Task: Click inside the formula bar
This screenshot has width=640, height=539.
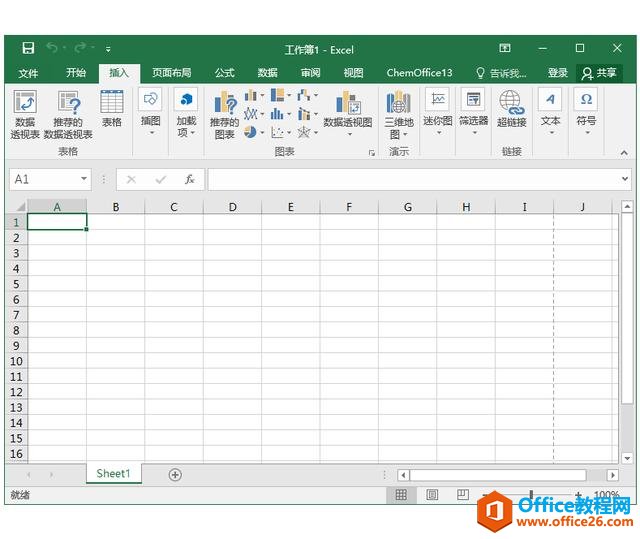Action: pyautogui.click(x=414, y=179)
